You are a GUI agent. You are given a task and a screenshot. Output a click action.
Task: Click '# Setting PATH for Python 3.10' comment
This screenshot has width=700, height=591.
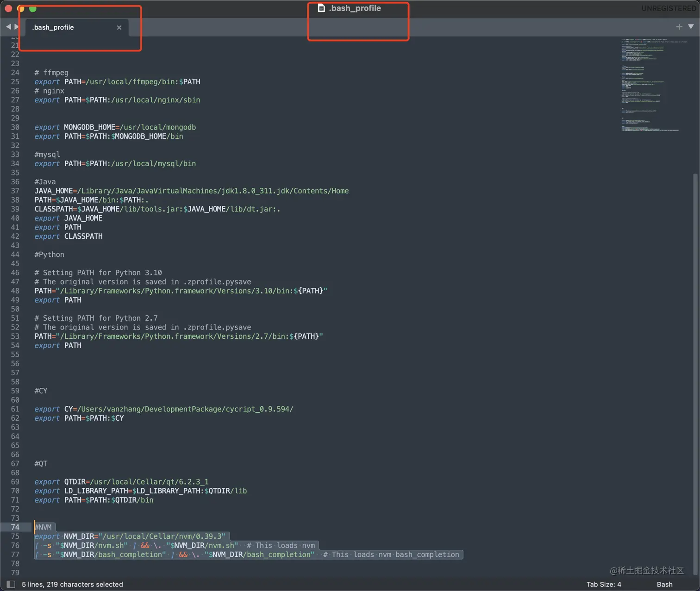tap(98, 273)
